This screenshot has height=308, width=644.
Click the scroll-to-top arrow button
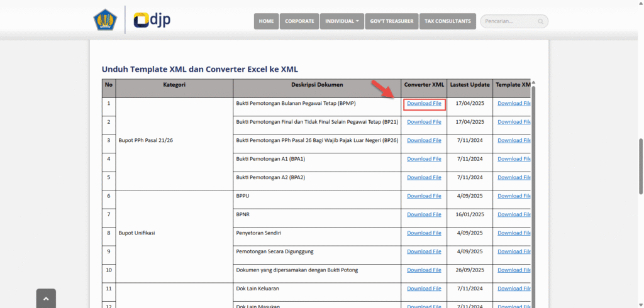pos(46,299)
